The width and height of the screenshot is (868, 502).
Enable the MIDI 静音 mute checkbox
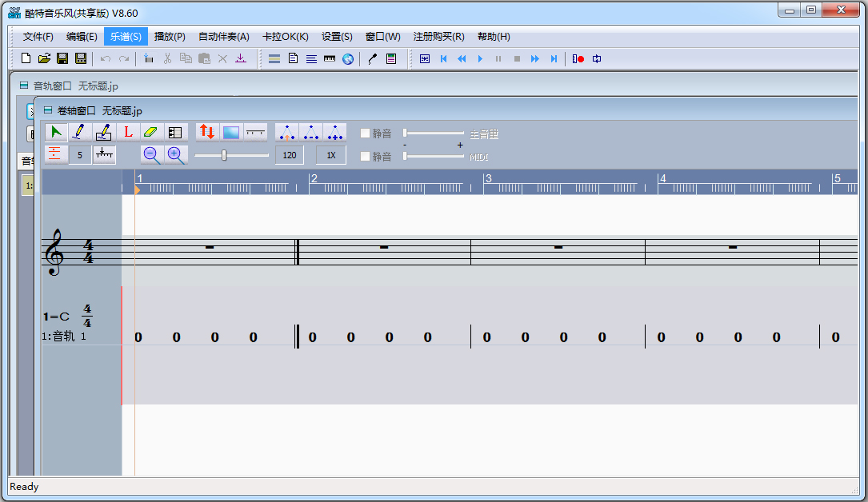tap(366, 156)
